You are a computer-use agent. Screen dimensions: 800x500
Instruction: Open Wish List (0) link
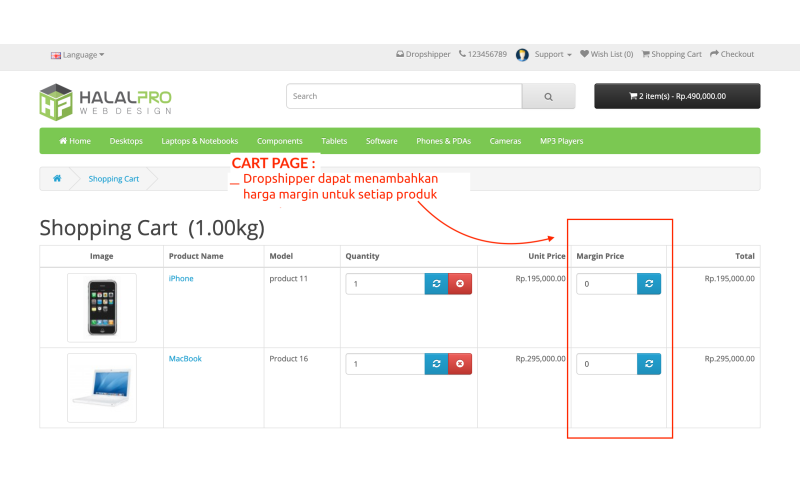pos(607,54)
